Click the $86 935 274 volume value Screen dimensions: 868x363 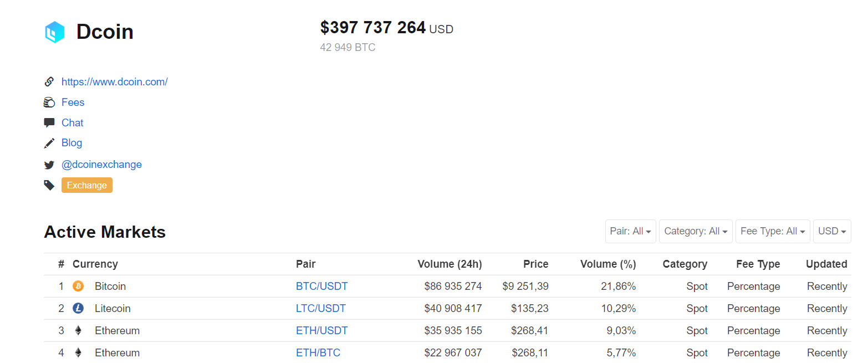[x=453, y=286]
